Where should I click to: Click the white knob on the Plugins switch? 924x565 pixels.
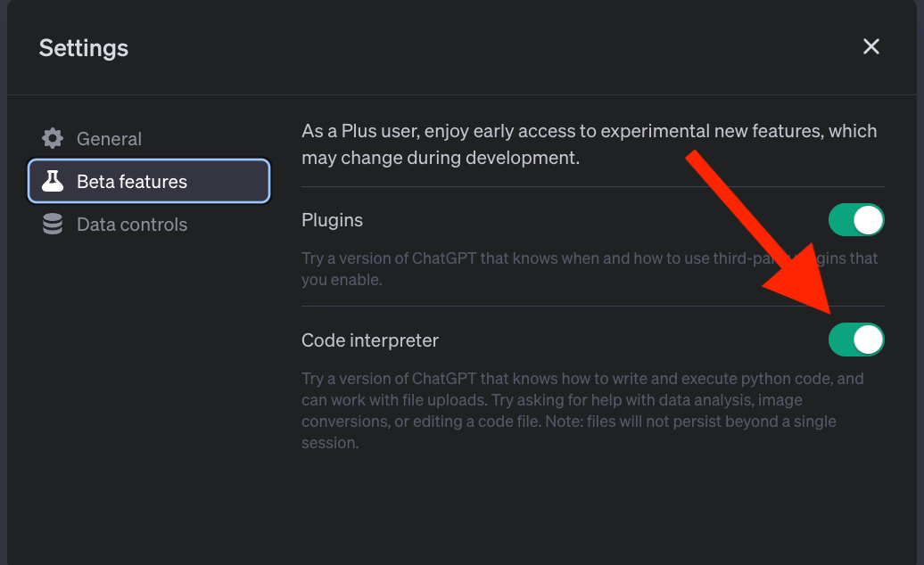(x=868, y=219)
